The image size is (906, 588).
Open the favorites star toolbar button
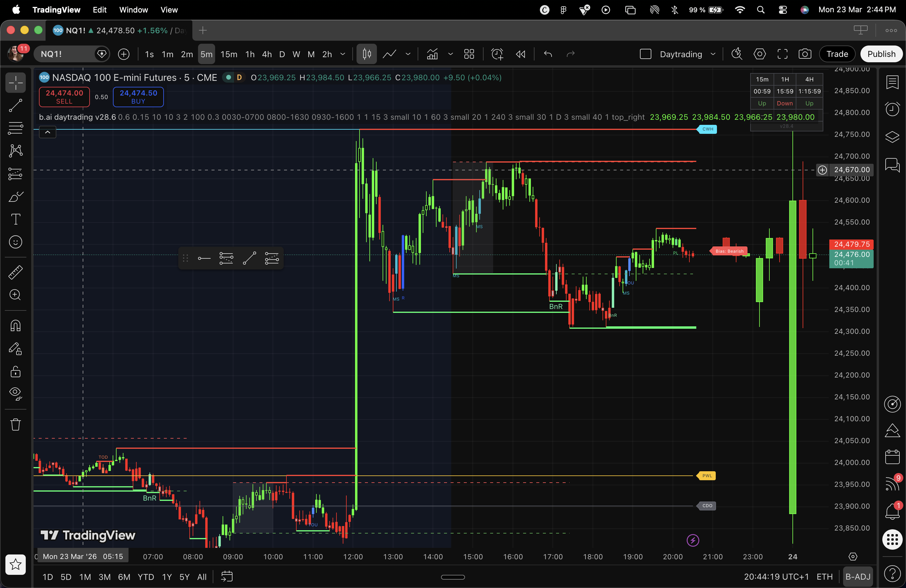[16, 564]
